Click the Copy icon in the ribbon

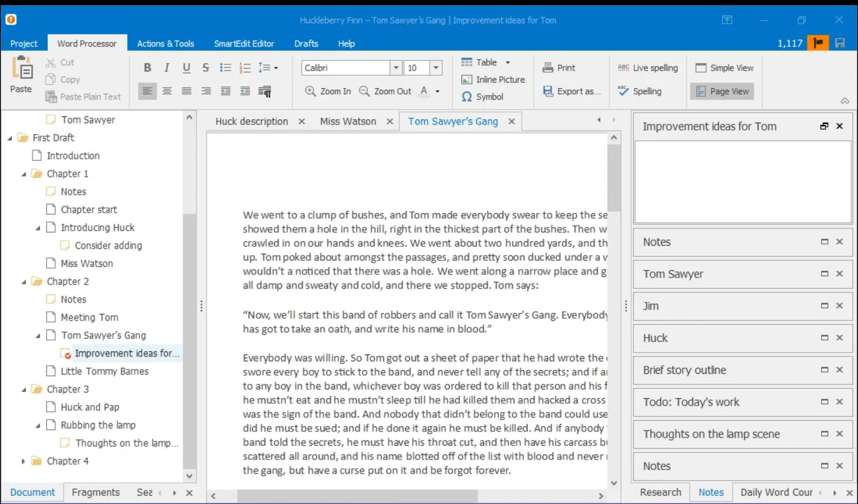tap(50, 79)
